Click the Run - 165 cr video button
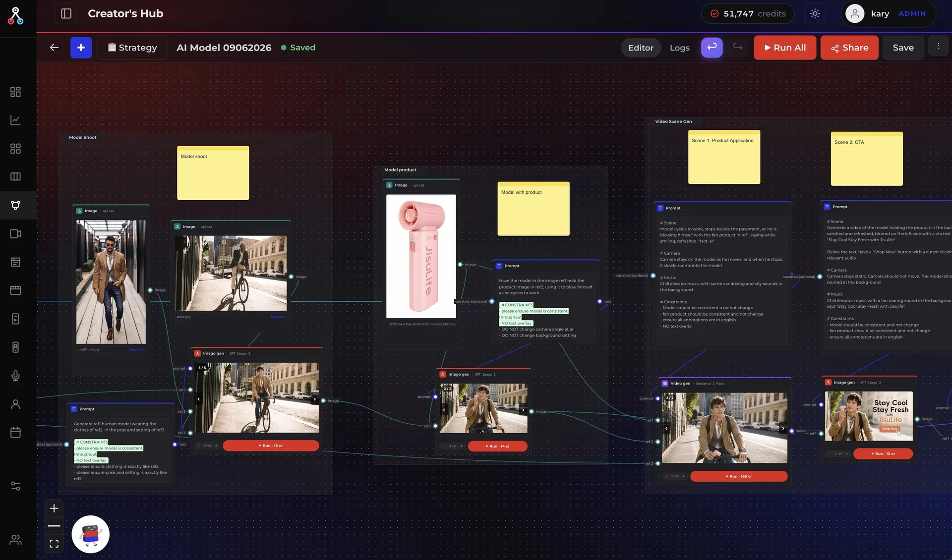 [738, 476]
